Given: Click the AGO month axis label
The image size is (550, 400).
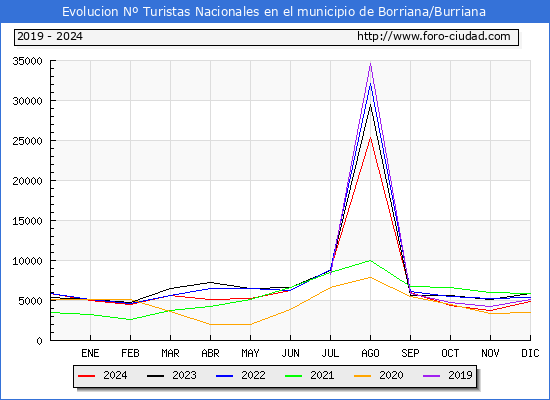Looking at the screenshot, I should (x=370, y=353).
